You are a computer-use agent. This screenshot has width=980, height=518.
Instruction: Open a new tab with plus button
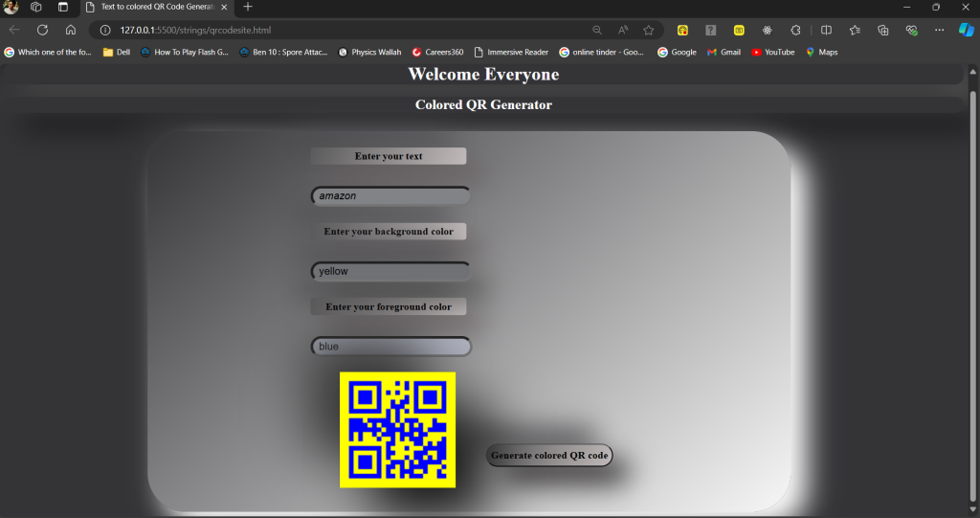tap(248, 7)
